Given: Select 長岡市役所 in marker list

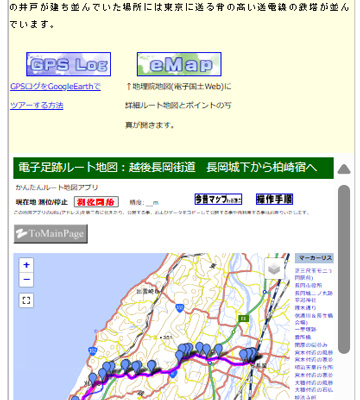Looking at the screenshot, I should (308, 285).
